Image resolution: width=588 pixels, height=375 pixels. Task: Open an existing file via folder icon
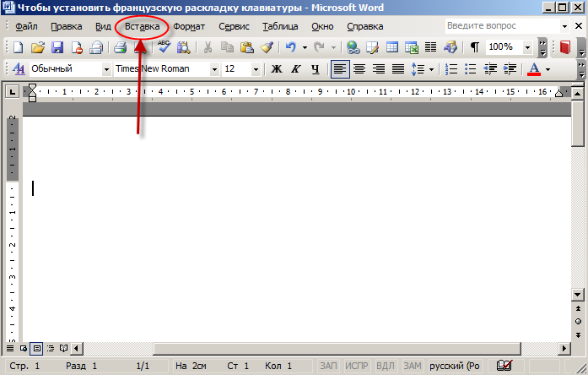(x=37, y=47)
